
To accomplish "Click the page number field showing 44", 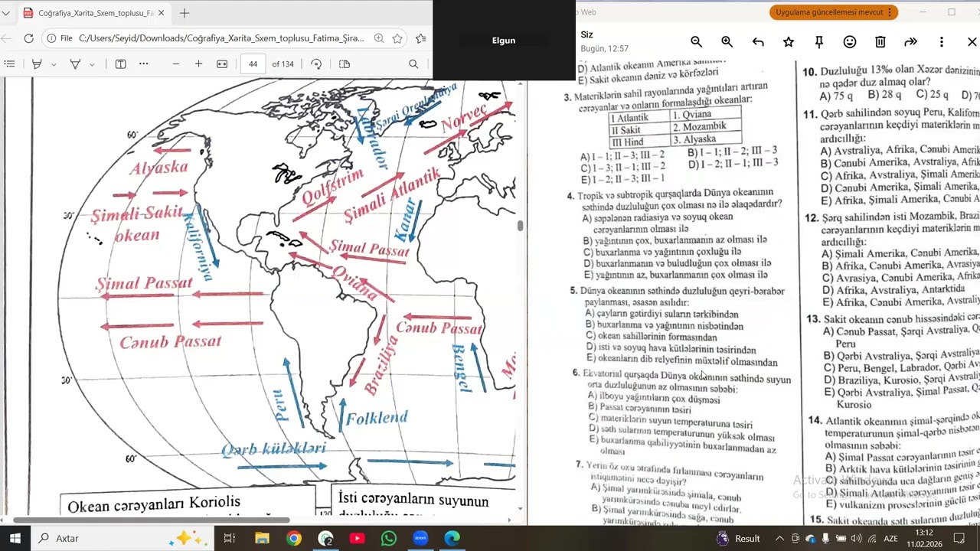I will click(253, 64).
